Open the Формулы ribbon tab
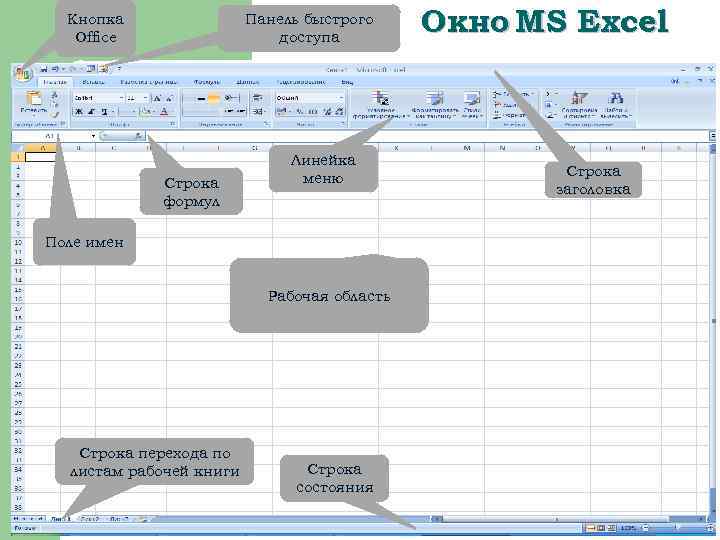The width and height of the screenshot is (720, 540). (207, 82)
